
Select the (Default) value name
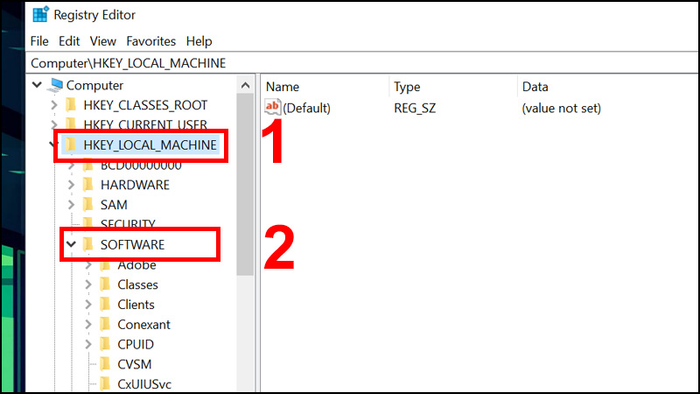pyautogui.click(x=307, y=108)
